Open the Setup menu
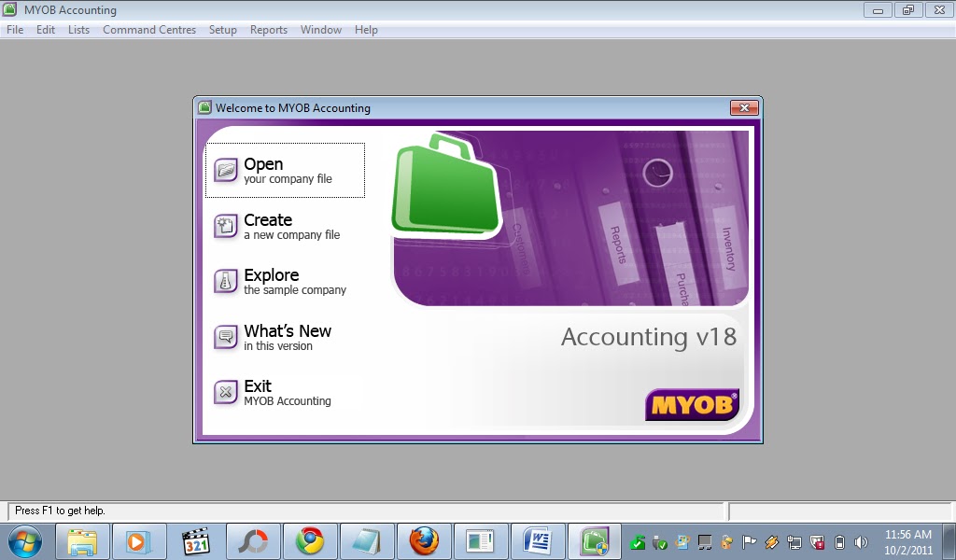The height and width of the screenshot is (560, 956). click(x=222, y=29)
